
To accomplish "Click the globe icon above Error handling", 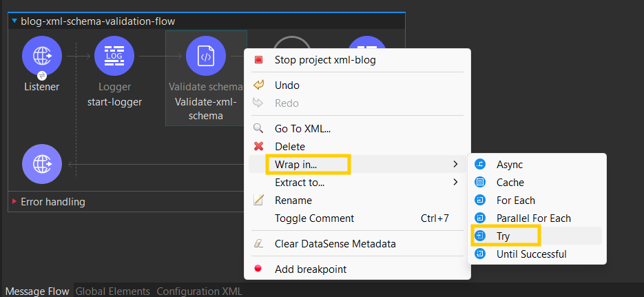I will (42, 164).
